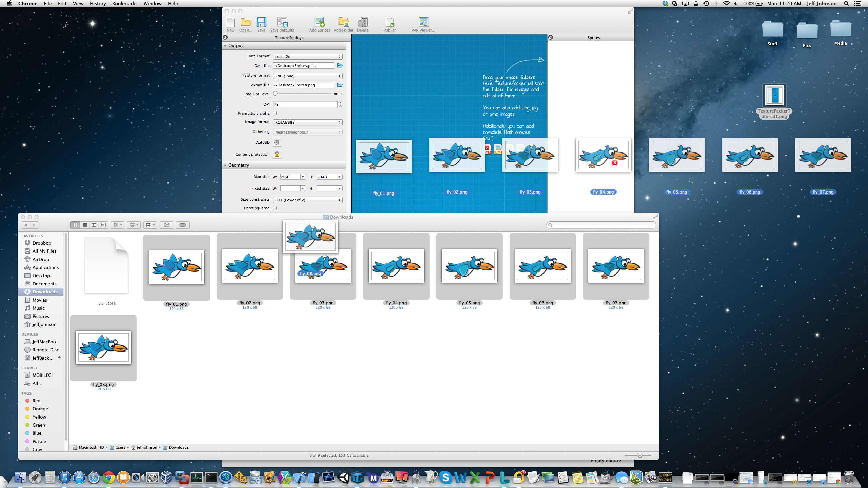Click Jeff Johnson user name in menu bar
The width and height of the screenshot is (868, 488).
[x=821, y=4]
